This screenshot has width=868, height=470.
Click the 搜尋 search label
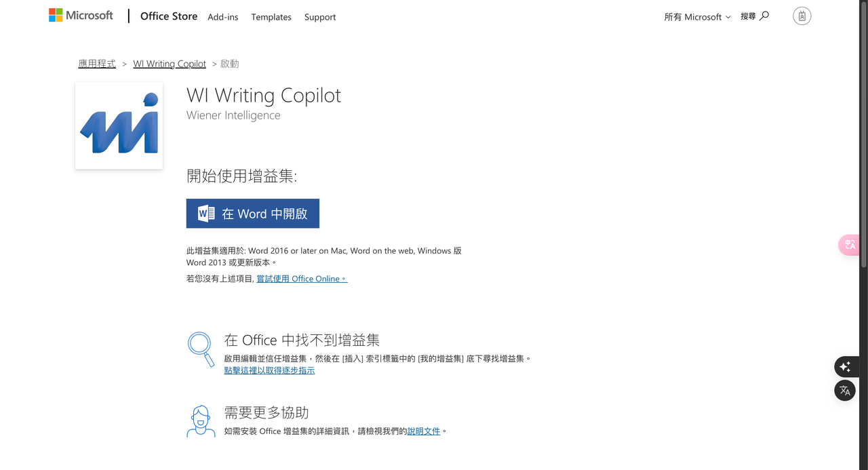[x=748, y=16]
